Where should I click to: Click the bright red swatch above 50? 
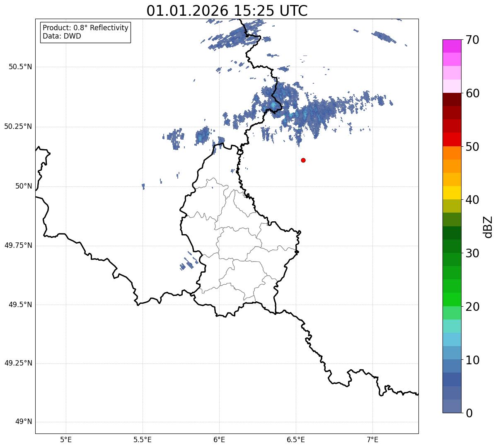(x=452, y=139)
